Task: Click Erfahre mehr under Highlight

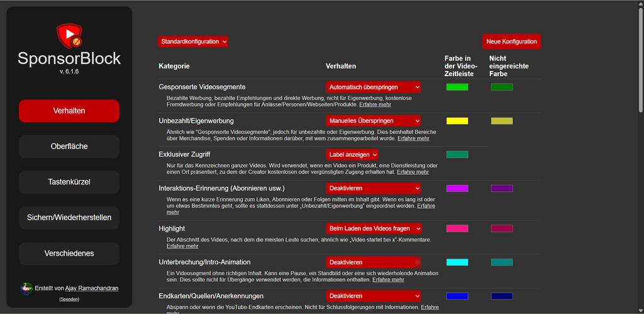Action: coord(182,246)
